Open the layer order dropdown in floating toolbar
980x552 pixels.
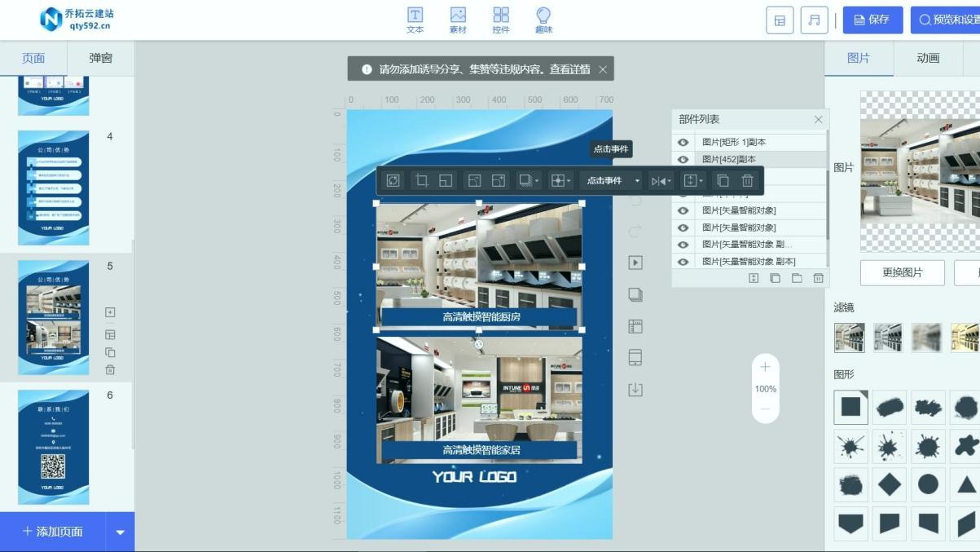tap(693, 180)
